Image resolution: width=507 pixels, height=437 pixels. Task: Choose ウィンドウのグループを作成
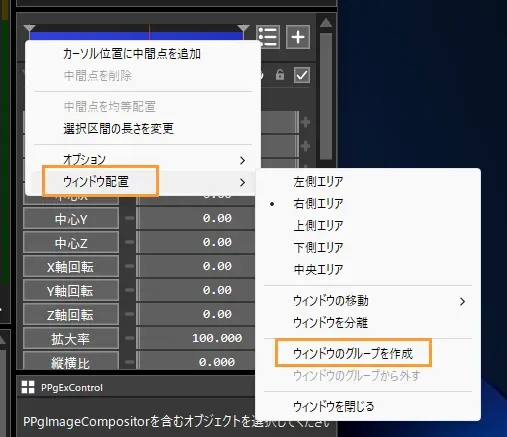point(353,354)
